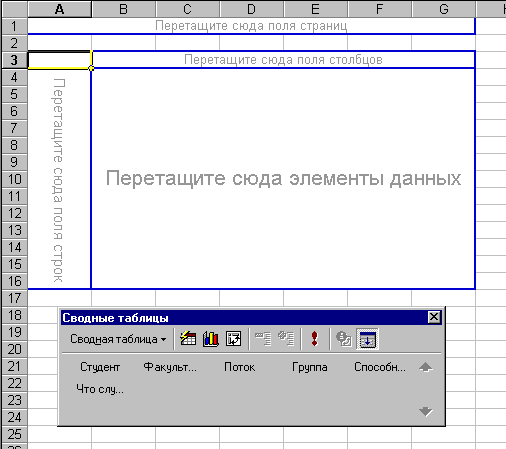Select row 1 header
Image resolution: width=506 pixels, height=449 pixels.
point(14,26)
